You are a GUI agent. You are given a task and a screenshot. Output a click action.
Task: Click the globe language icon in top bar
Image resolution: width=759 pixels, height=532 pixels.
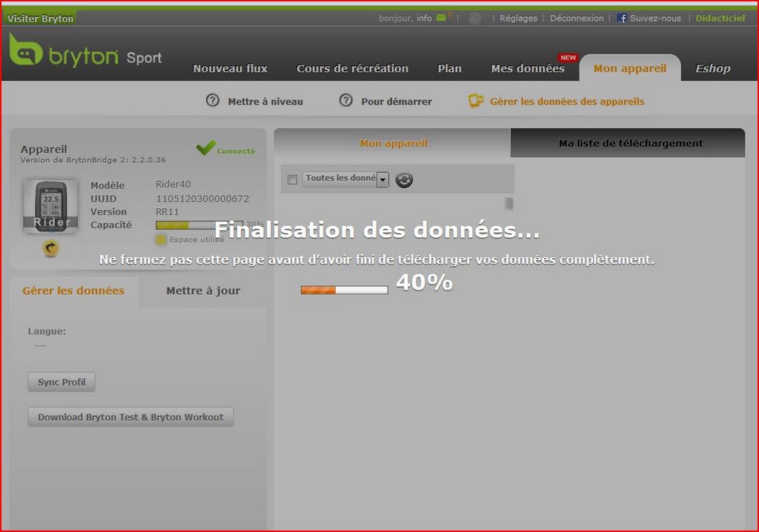pyautogui.click(x=475, y=19)
